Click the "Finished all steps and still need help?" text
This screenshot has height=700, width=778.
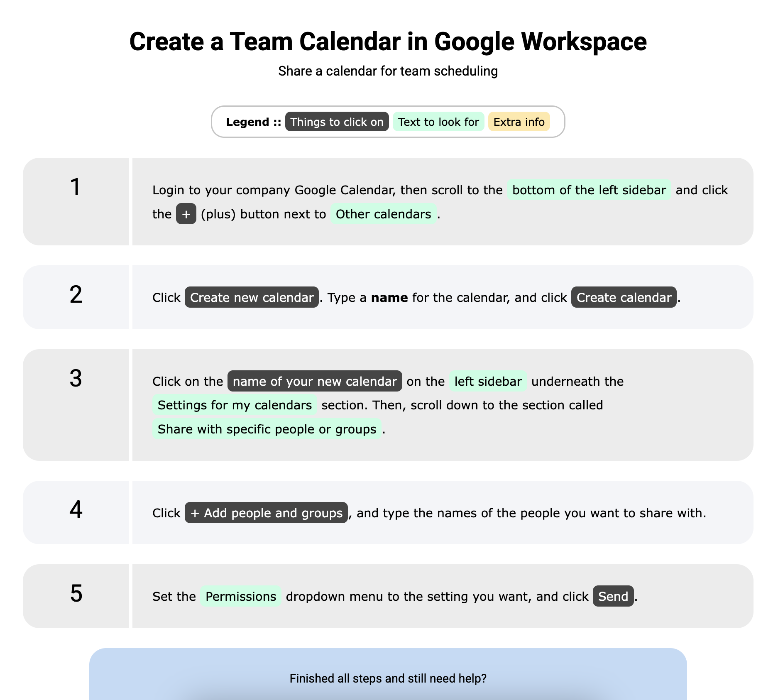click(388, 678)
